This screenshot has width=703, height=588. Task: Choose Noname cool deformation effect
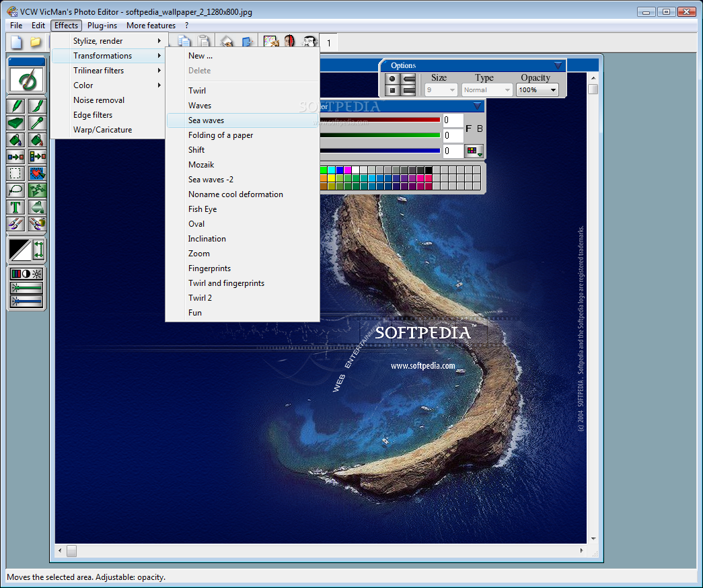pyautogui.click(x=243, y=194)
